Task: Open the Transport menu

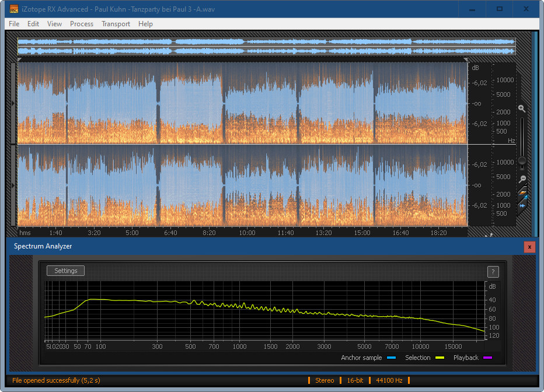Action: [x=116, y=24]
